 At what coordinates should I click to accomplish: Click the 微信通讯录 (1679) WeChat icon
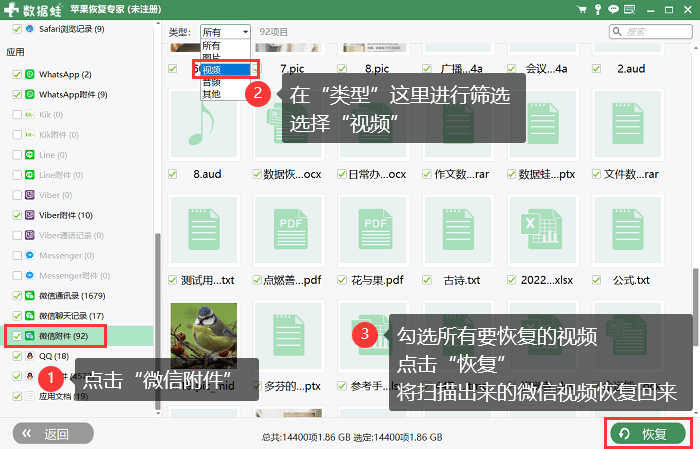30,295
